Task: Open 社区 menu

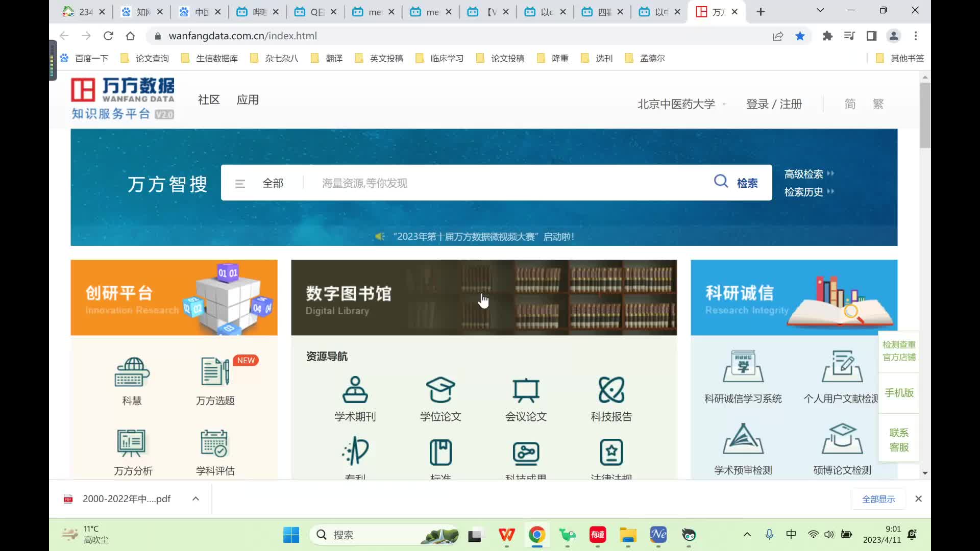Action: [x=209, y=99]
